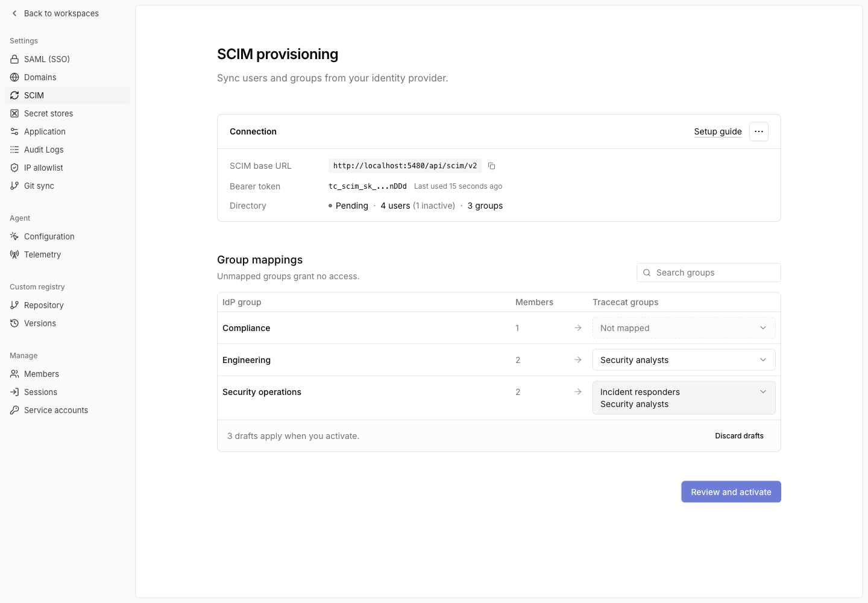Viewport: 868px width, 603px height.
Task: Click the '3 groups' directory count
Action: click(485, 206)
